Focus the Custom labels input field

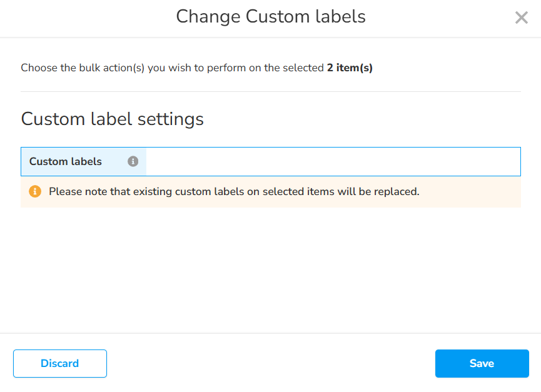pyautogui.click(x=333, y=161)
